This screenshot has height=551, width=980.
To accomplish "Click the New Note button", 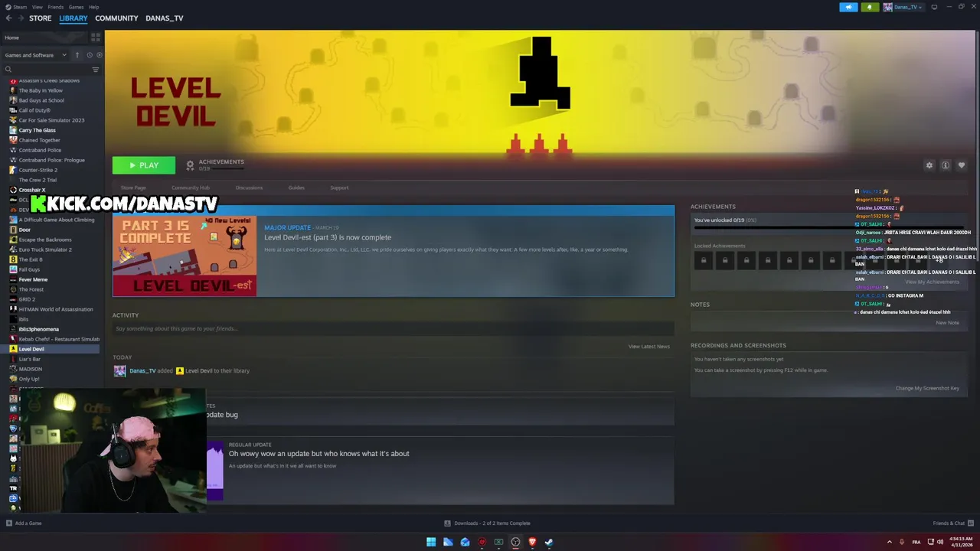I will [x=947, y=323].
